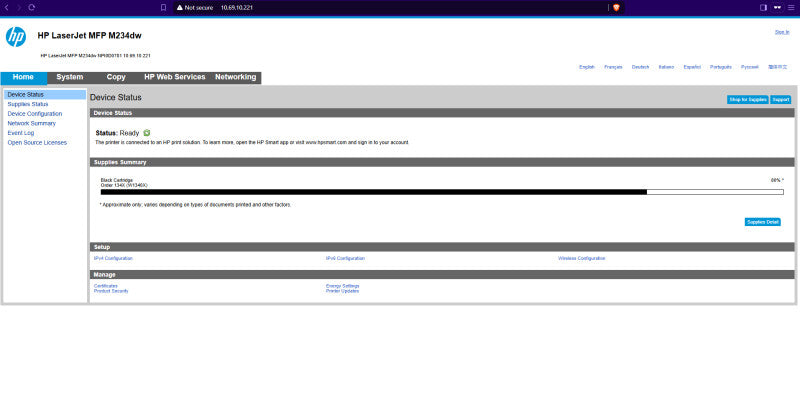Click the HP logo
This screenshot has height=412, width=800.
coord(16,37)
